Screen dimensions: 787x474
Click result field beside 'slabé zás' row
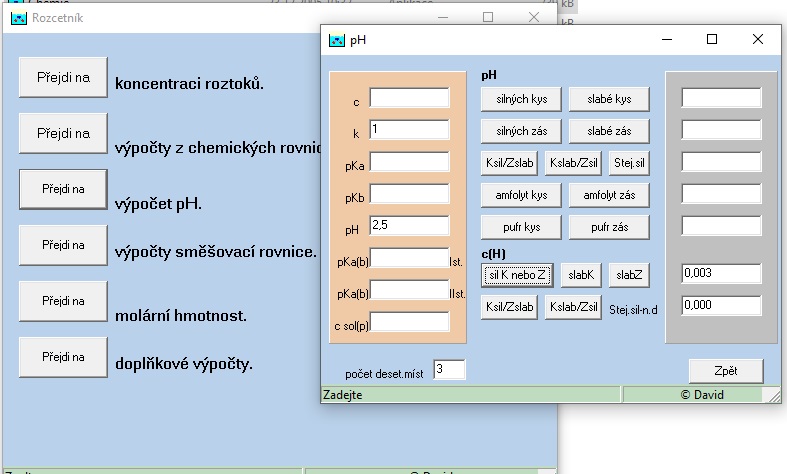point(721,130)
